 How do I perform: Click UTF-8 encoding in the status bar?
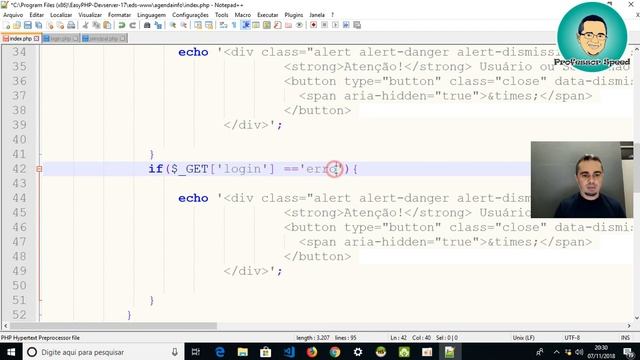[x=572, y=338]
